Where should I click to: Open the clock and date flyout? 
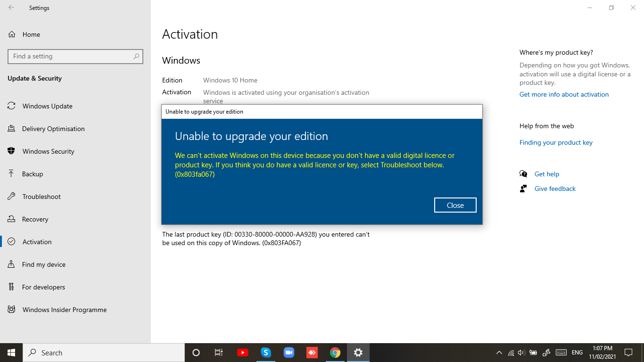pos(603,353)
